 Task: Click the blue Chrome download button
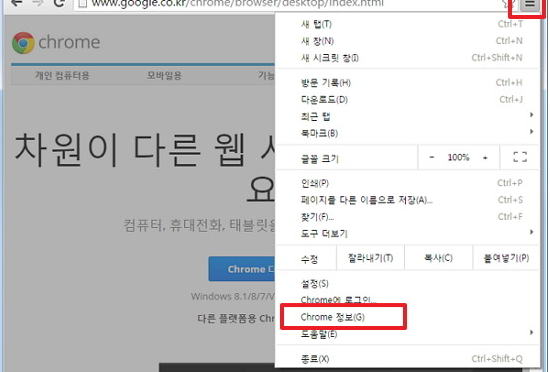click(242, 269)
